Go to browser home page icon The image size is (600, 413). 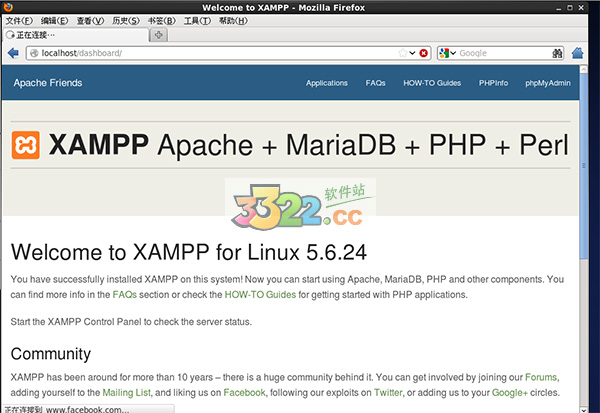tap(577, 53)
